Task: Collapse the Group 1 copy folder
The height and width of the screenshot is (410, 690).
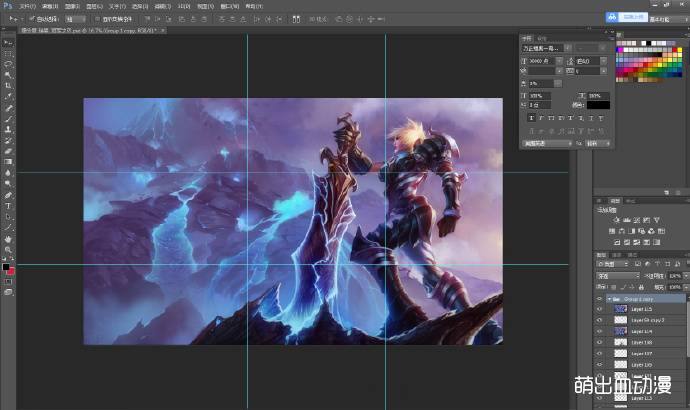Action: 610,298
